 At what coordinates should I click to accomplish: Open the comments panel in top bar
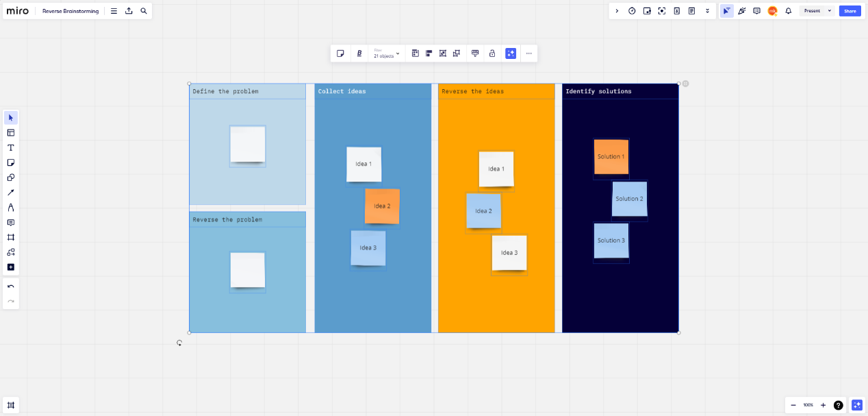click(x=756, y=11)
